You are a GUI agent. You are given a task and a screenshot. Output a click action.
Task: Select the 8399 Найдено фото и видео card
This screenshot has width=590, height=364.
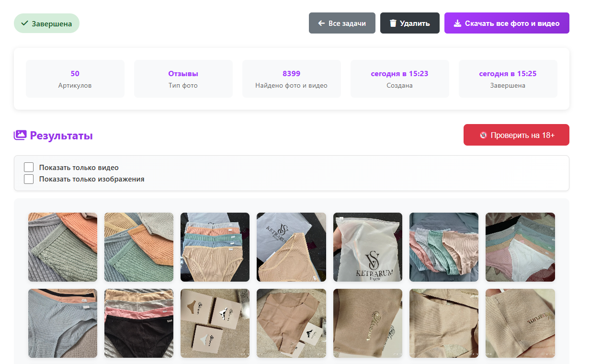[x=291, y=79]
